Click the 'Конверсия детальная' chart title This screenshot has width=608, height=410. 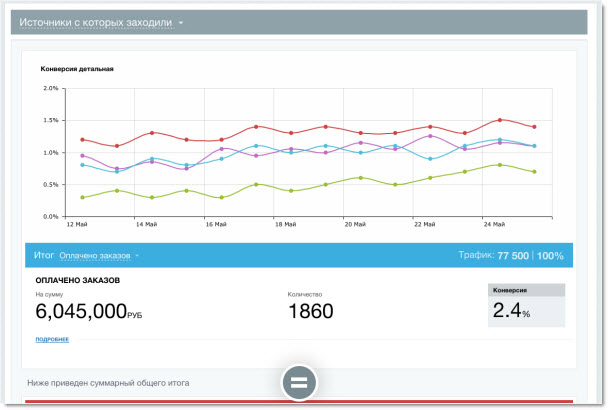pos(77,69)
